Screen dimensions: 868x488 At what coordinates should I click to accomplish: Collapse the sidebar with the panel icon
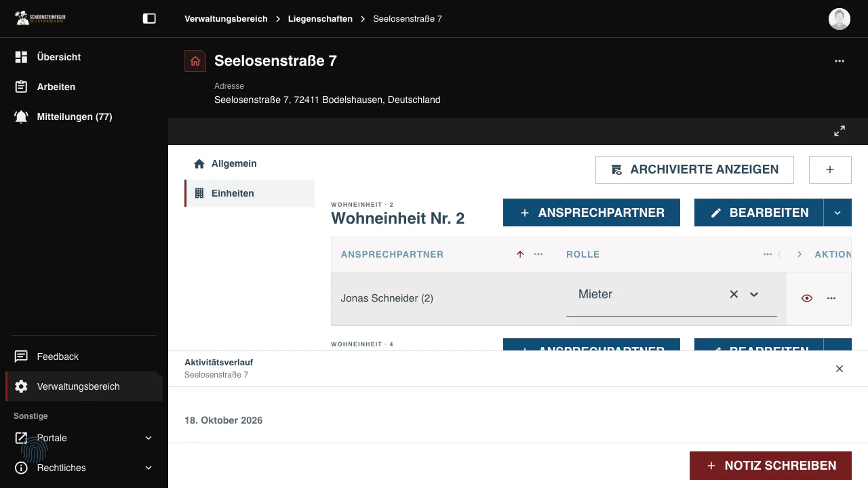point(149,19)
